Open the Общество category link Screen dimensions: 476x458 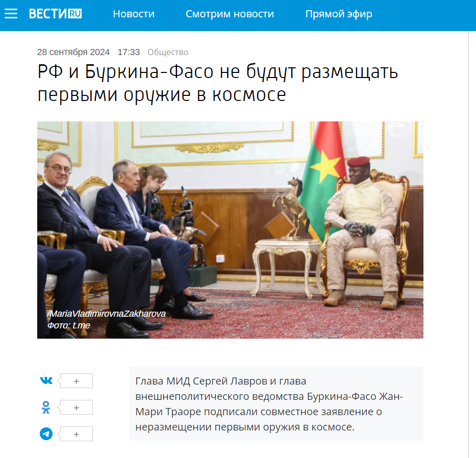168,52
